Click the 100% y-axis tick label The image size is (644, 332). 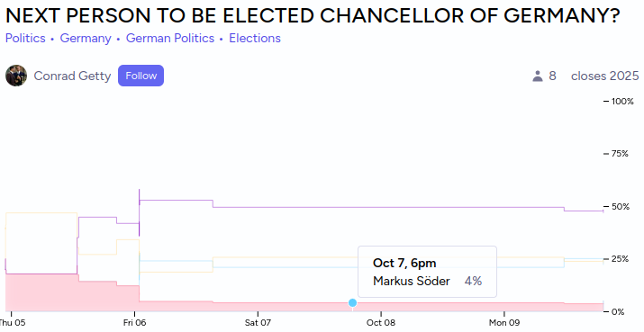[622, 102]
